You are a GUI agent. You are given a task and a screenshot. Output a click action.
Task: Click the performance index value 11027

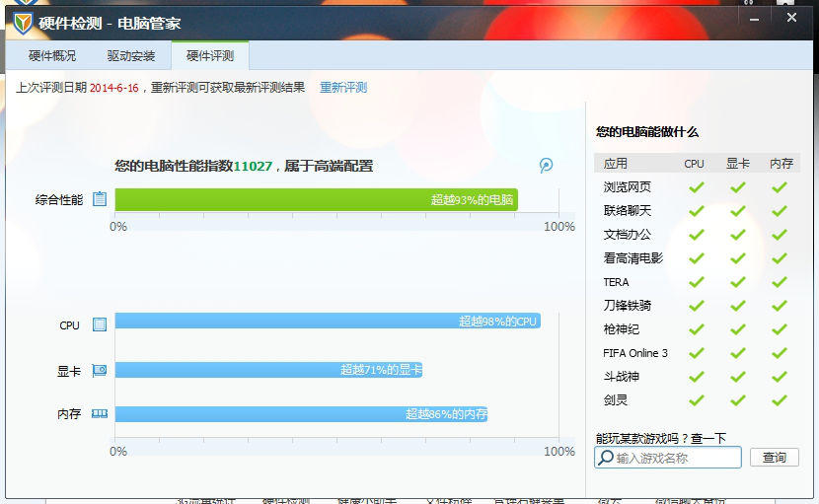pos(253,166)
